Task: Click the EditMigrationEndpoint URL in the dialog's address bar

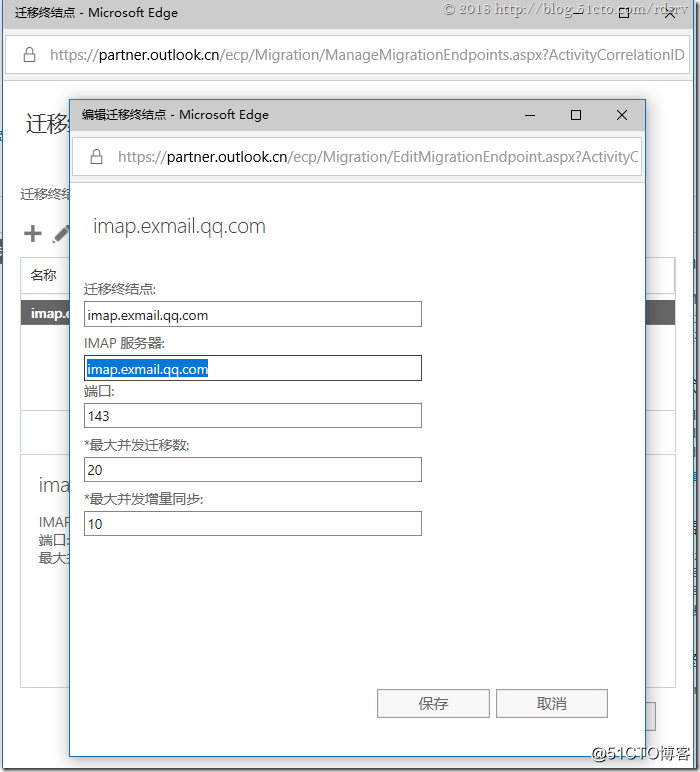Action: pyautogui.click(x=378, y=157)
